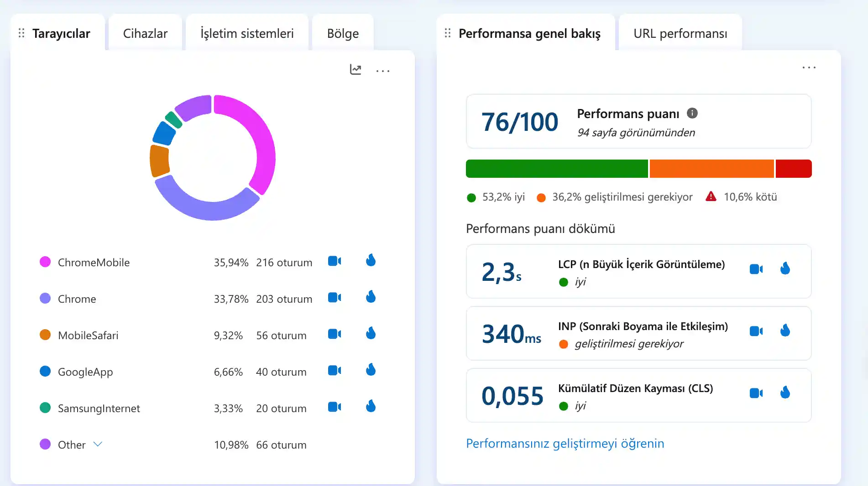Click the Chrome browser legend entry
The height and width of the screenshot is (486, 868).
tap(77, 299)
